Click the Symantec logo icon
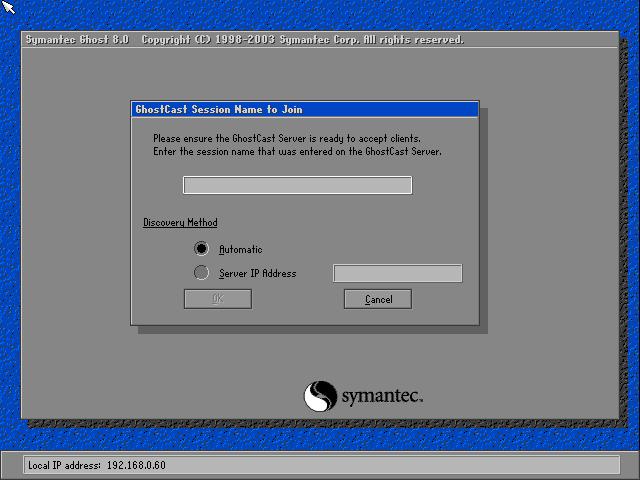 click(320, 396)
